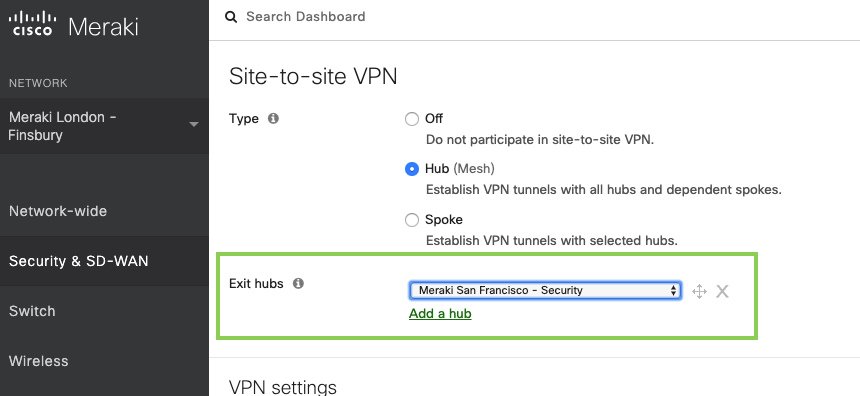Click 'Establish VPN tunnels with all hubs' description
The image size is (860, 396).
pyautogui.click(x=604, y=190)
